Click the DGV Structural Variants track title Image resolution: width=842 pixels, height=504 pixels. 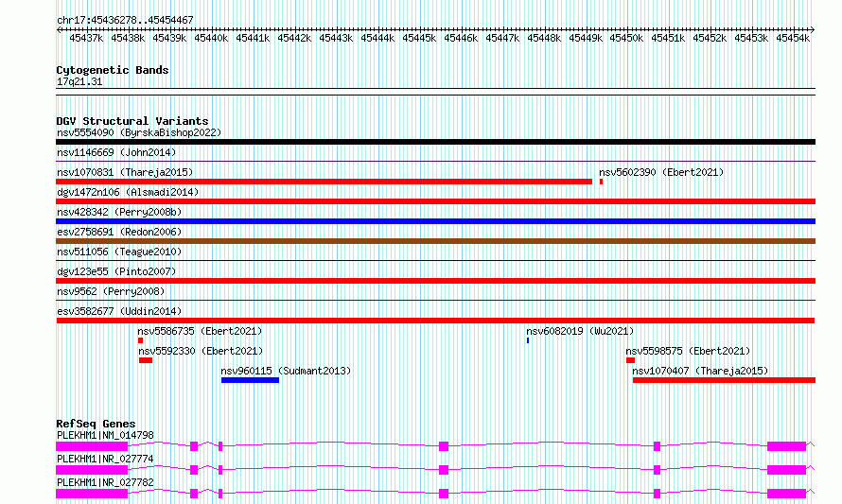(132, 121)
